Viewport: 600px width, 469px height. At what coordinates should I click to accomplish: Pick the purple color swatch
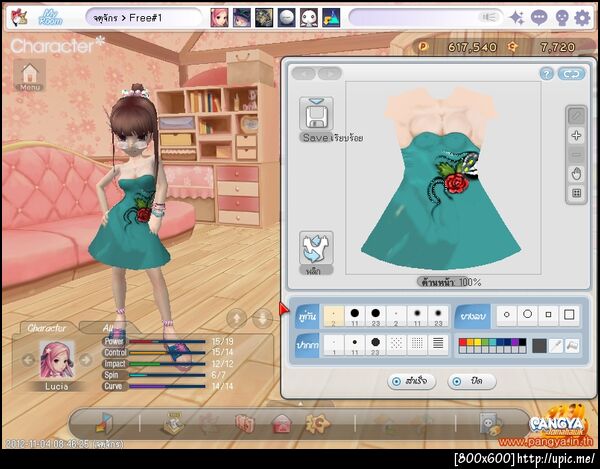(515, 342)
